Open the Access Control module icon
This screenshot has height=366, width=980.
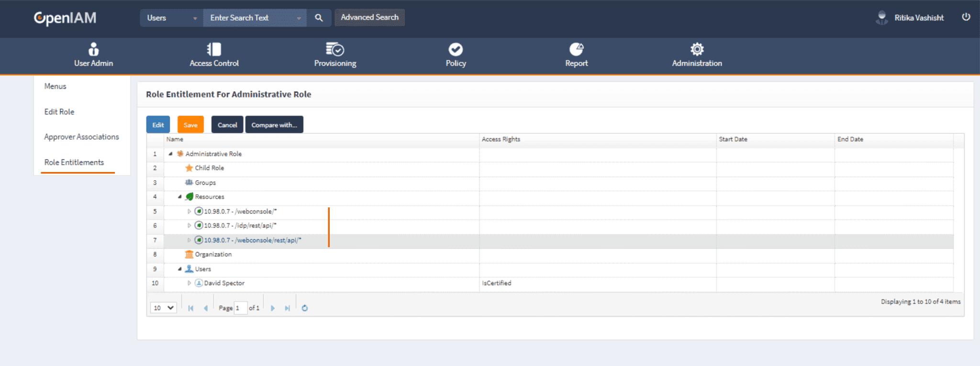[214, 49]
